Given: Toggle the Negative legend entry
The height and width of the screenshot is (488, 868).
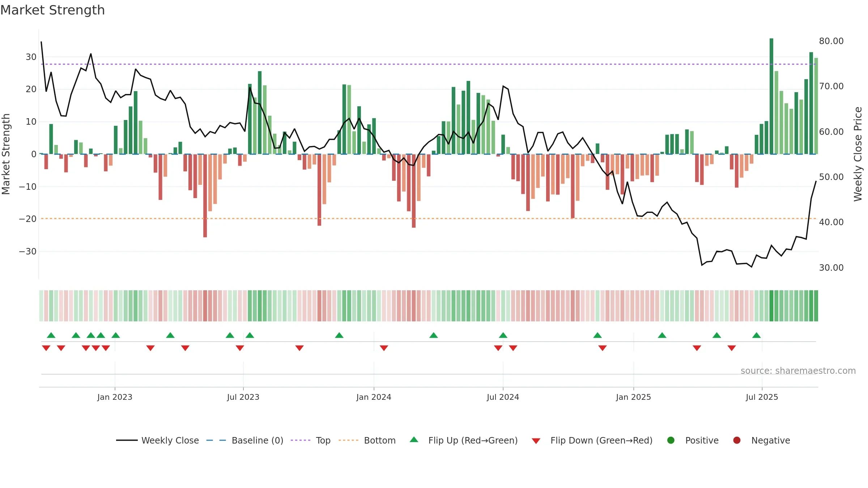Looking at the screenshot, I should (x=761, y=440).
